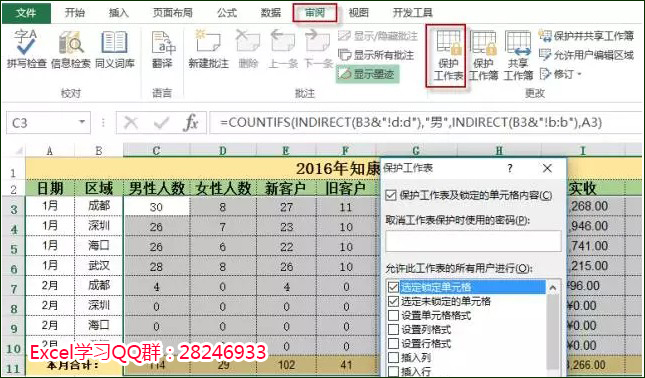Switch to the 视图 tab
Viewport: 645px width, 378px height.
359,13
